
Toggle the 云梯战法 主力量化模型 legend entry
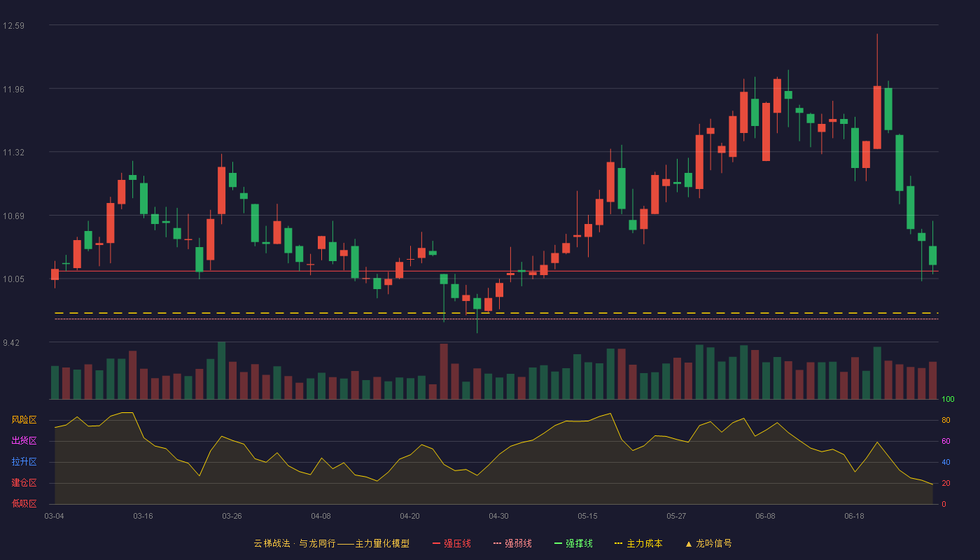pyautogui.click(x=331, y=543)
